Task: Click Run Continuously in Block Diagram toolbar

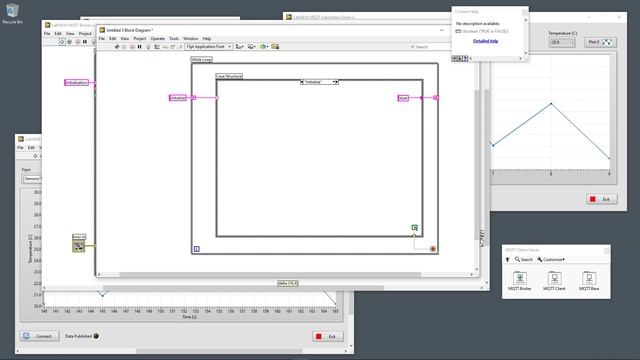Action: tap(124, 47)
